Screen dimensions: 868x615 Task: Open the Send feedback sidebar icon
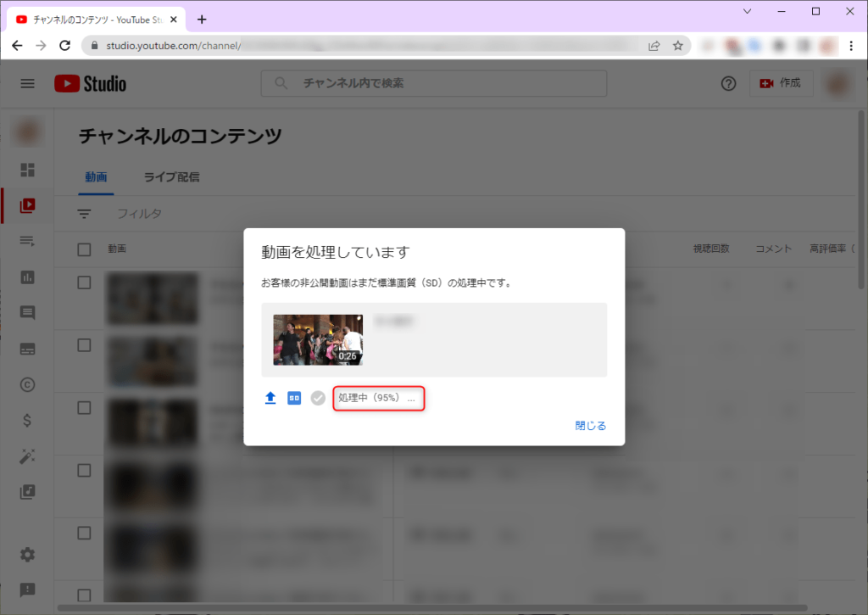(x=28, y=590)
